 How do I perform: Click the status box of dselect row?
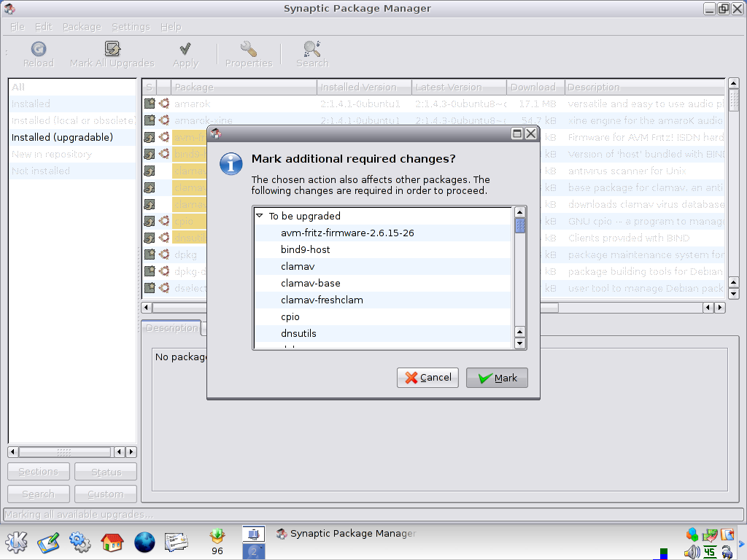coord(150,287)
